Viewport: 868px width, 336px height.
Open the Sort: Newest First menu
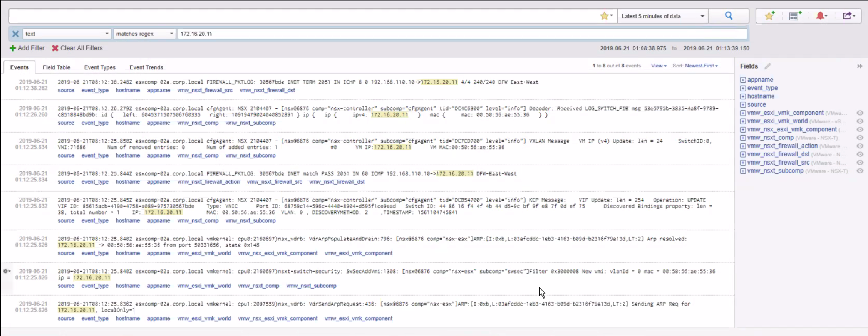pyautogui.click(x=700, y=66)
